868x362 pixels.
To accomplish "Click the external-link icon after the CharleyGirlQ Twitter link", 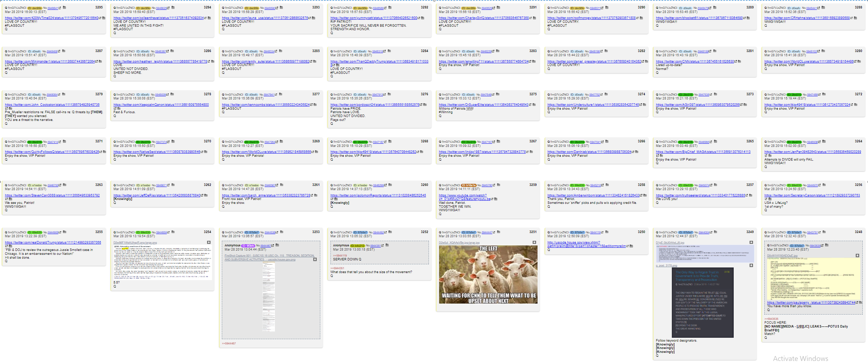I will [x=531, y=18].
